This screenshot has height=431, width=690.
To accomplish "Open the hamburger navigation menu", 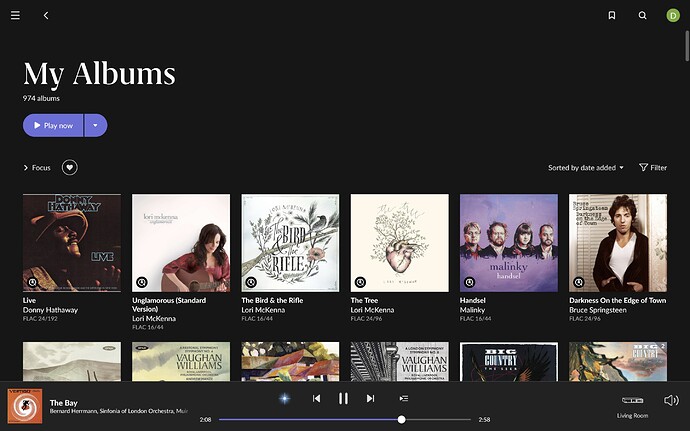I will (x=15, y=15).
